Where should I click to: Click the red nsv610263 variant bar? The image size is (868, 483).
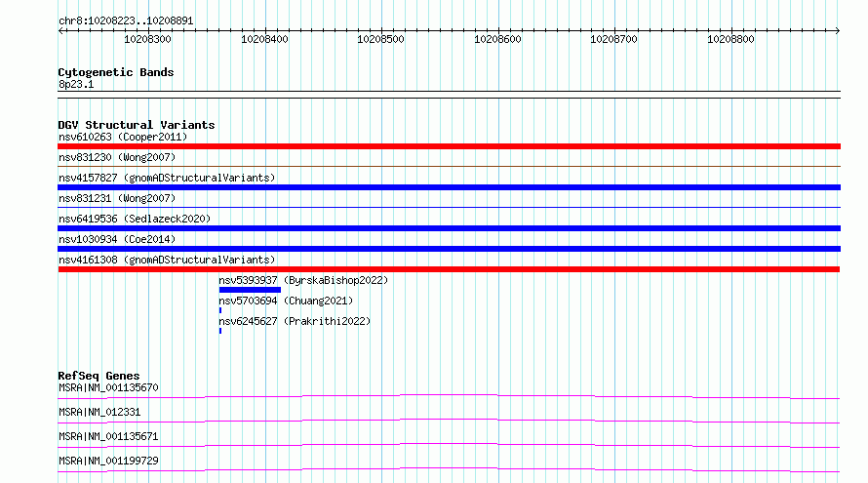click(x=449, y=146)
